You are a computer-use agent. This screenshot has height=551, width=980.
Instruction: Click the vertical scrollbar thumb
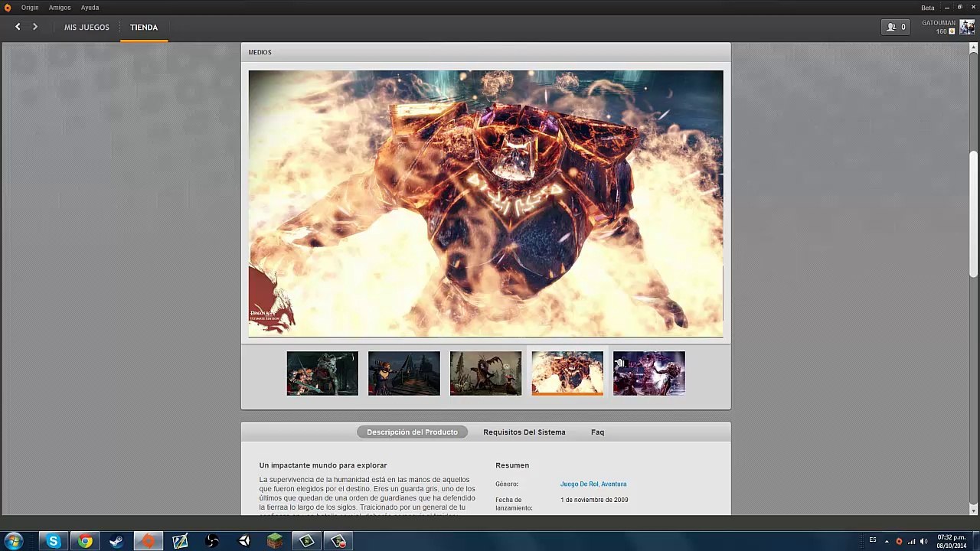[x=974, y=214]
